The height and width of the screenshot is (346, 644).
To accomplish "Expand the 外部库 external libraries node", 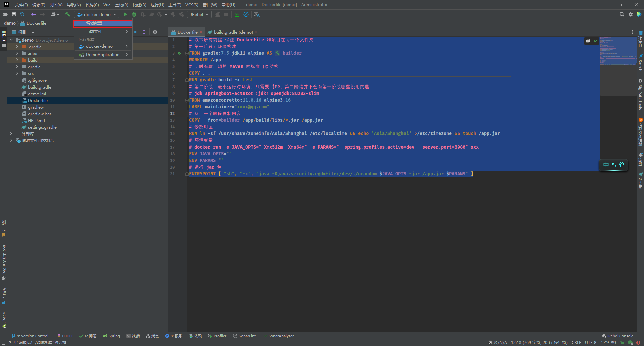I will [x=11, y=134].
